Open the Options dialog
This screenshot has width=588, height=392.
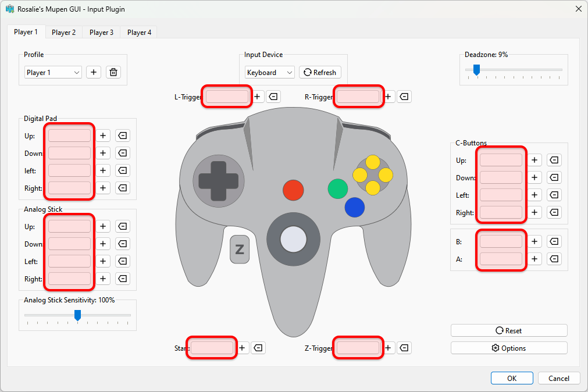pos(509,348)
